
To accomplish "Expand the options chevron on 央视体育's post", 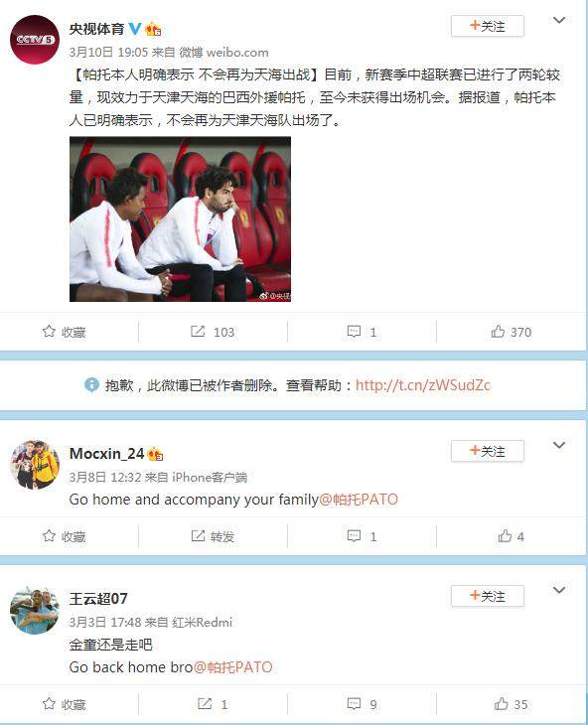I will (x=559, y=20).
